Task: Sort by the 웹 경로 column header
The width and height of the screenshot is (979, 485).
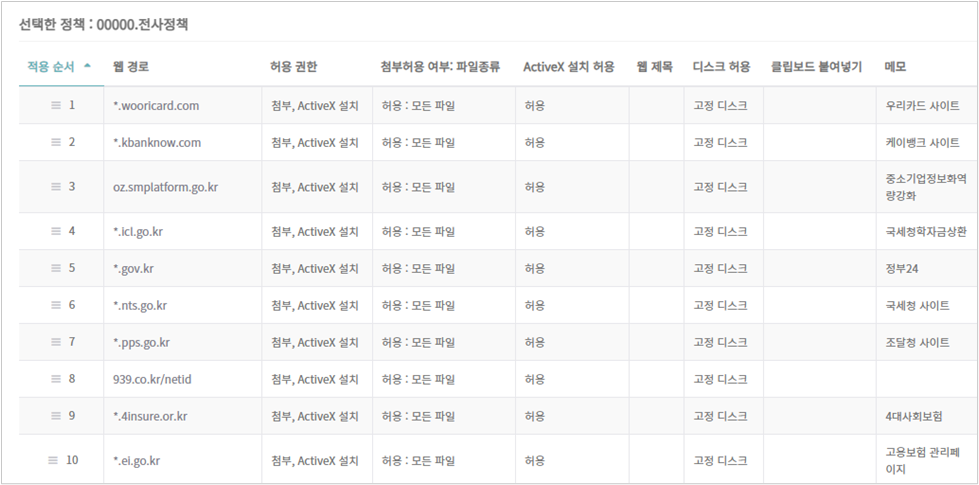Action: (131, 67)
